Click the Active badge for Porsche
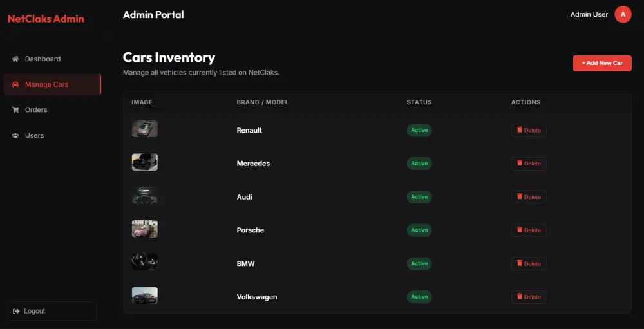The height and width of the screenshot is (329, 644). (419, 230)
